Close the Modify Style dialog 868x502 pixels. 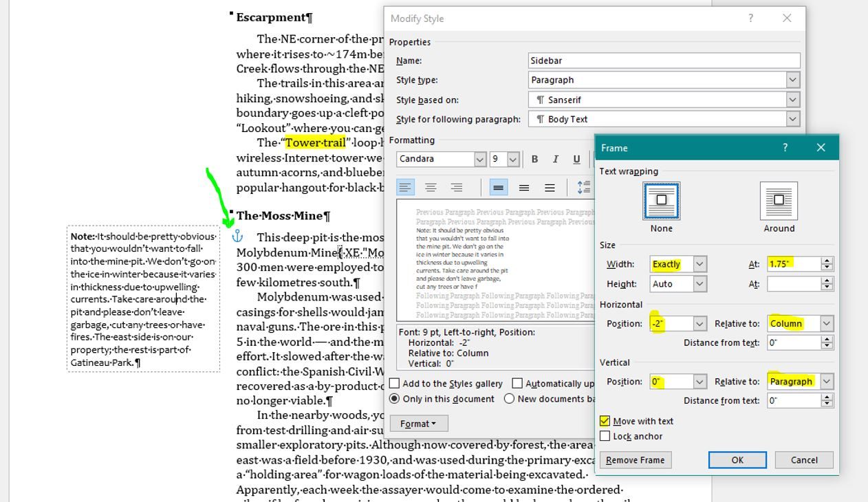click(787, 19)
